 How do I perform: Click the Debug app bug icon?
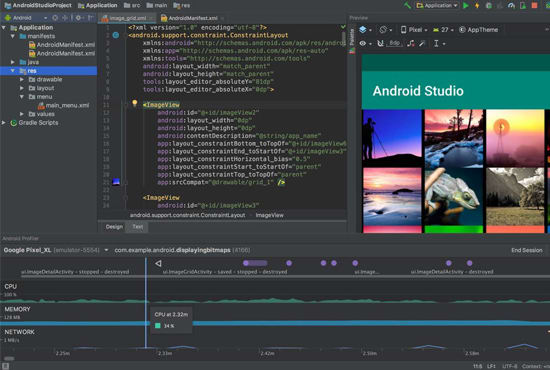[x=489, y=5]
